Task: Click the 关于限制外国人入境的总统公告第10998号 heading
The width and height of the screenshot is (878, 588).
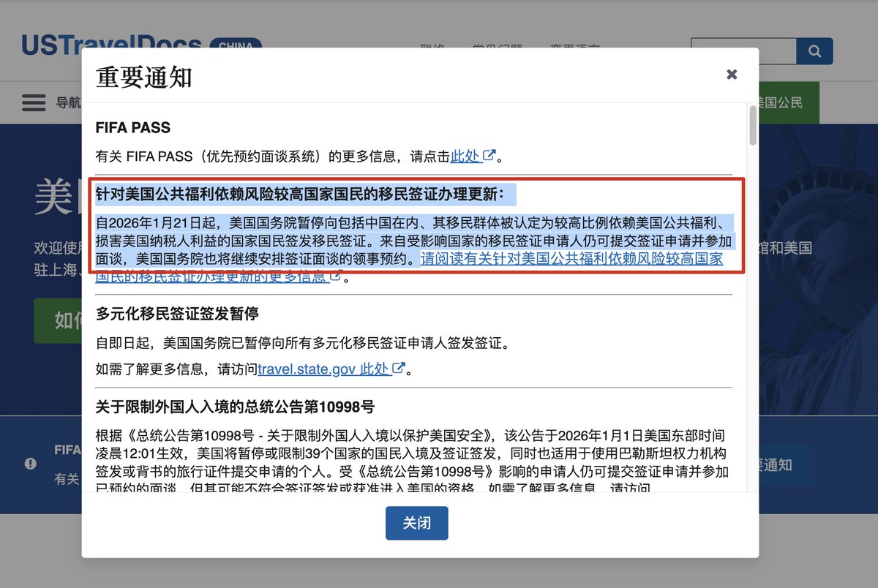Action: click(235, 407)
